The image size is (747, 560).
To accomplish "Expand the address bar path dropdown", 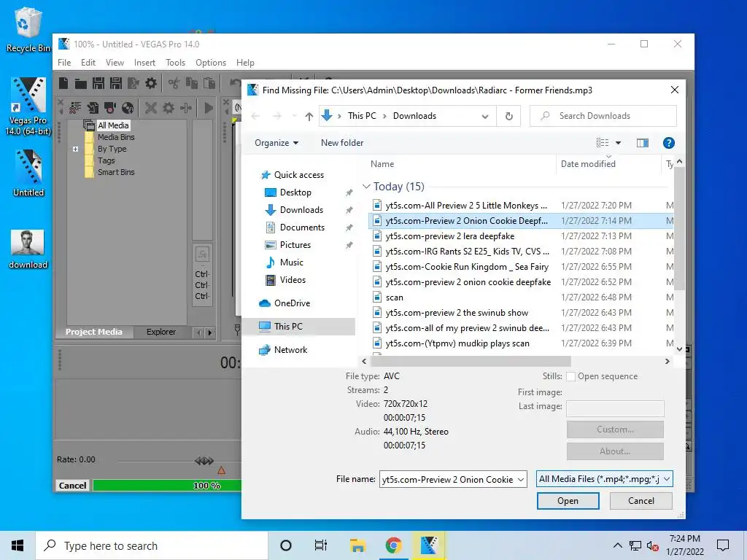I will pos(485,116).
